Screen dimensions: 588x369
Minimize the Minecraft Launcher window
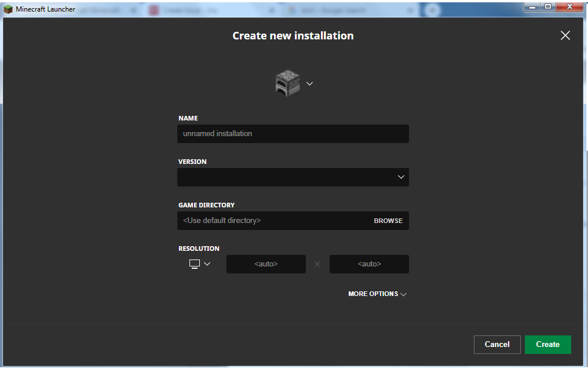532,6
